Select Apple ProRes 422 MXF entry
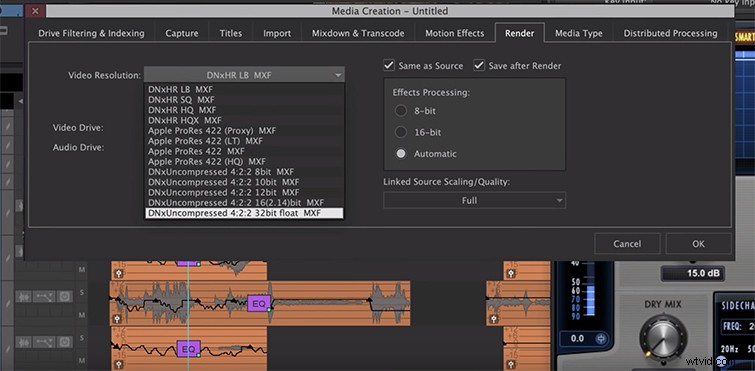 (244, 151)
